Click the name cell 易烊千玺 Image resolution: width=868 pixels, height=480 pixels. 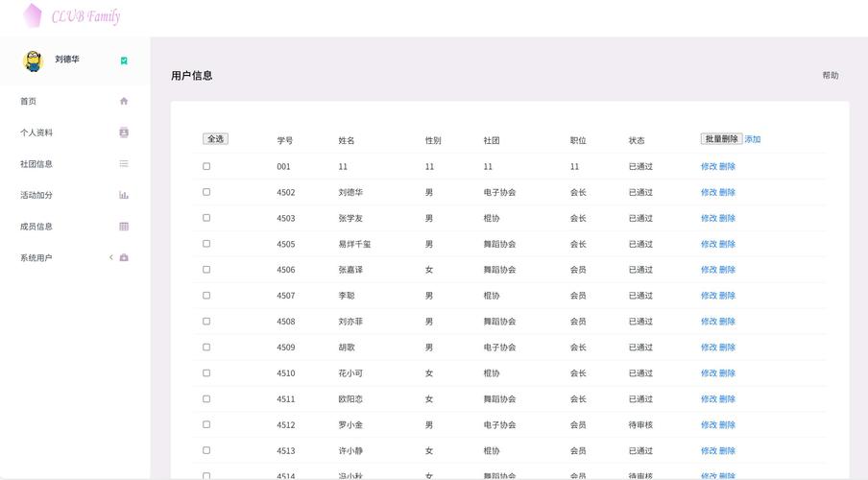tap(355, 244)
